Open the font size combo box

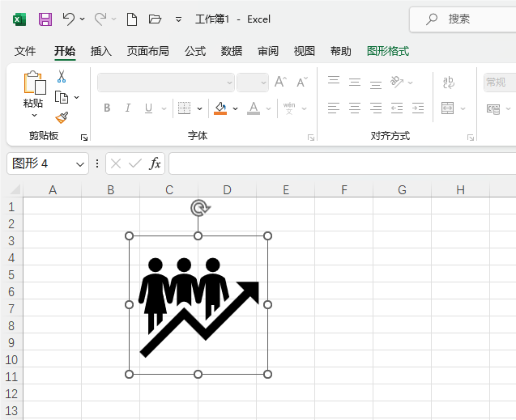click(x=253, y=83)
